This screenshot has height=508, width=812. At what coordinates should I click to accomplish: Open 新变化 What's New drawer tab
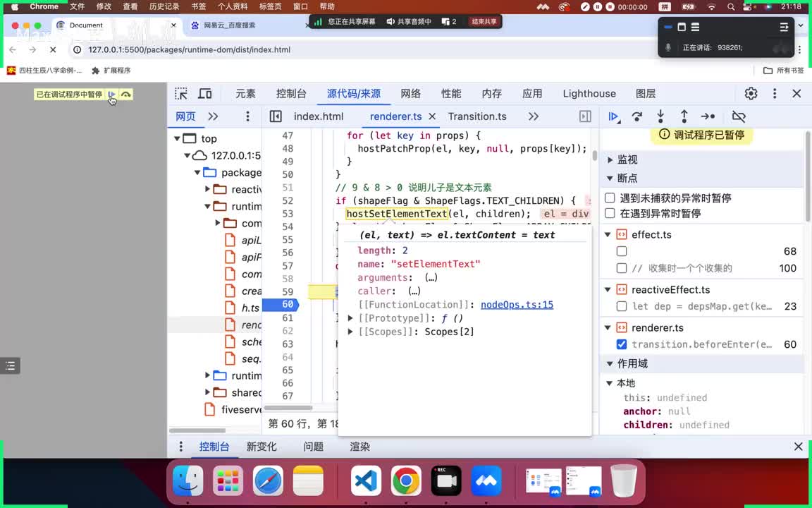[262, 447]
